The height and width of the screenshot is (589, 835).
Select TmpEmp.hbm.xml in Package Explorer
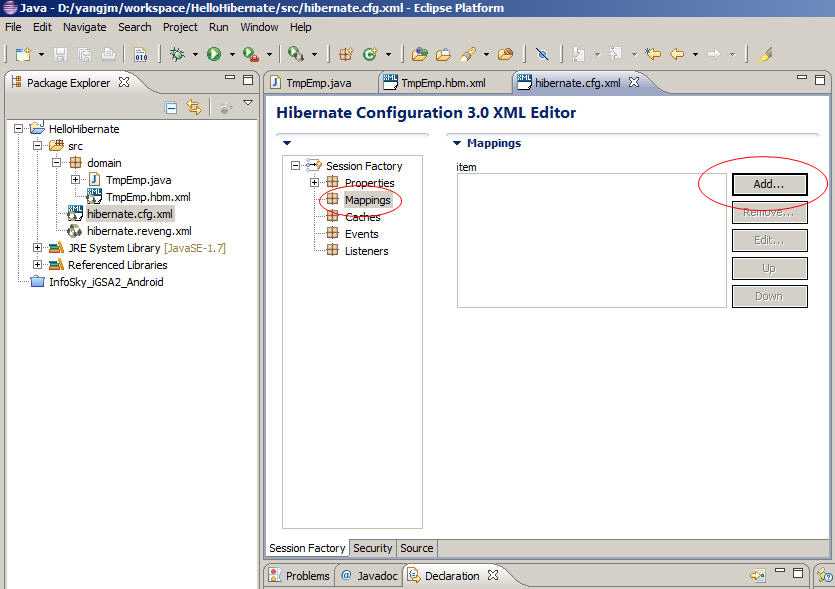coord(148,197)
